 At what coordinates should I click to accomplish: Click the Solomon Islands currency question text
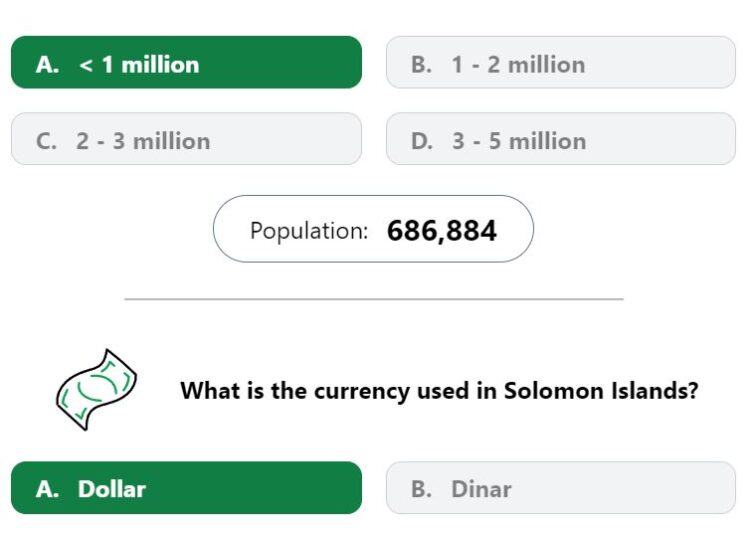(439, 391)
